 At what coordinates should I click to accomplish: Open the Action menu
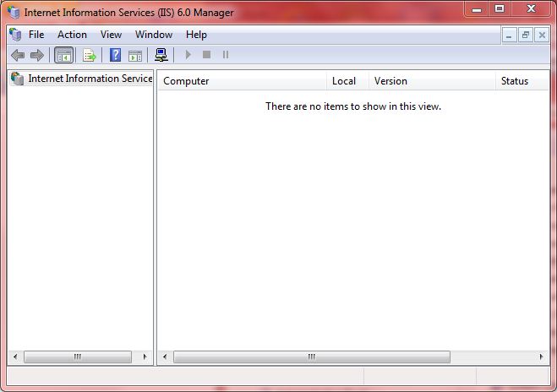[x=72, y=35]
